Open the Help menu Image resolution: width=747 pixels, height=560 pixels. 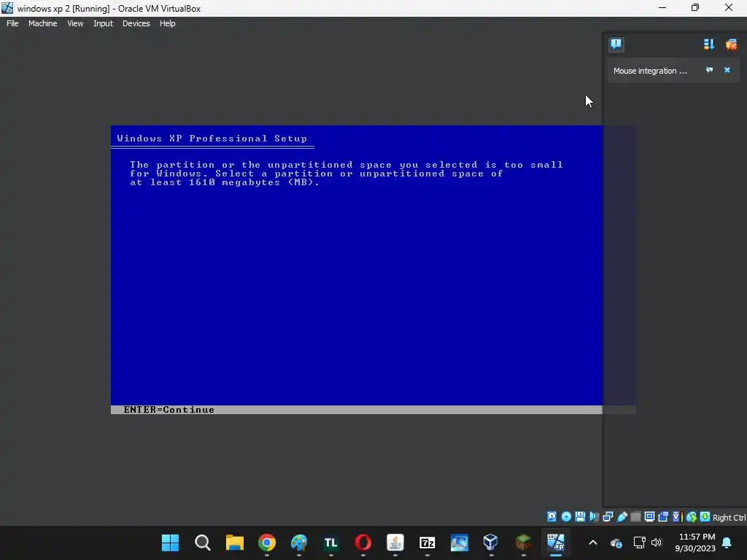click(167, 23)
